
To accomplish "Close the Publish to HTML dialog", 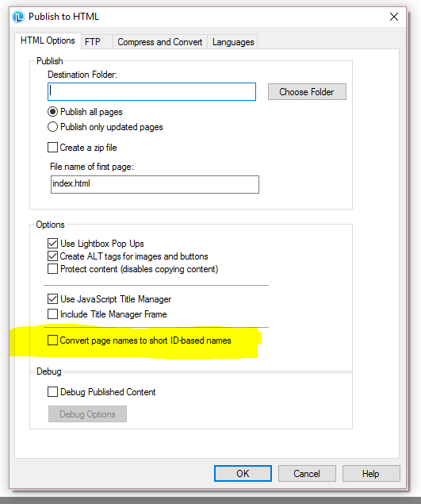I will [394, 17].
